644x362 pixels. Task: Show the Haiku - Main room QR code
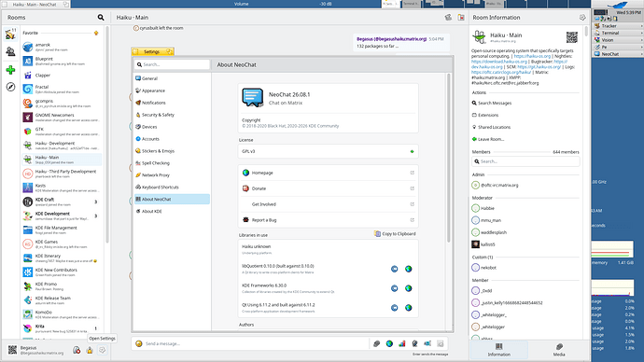[x=572, y=37]
